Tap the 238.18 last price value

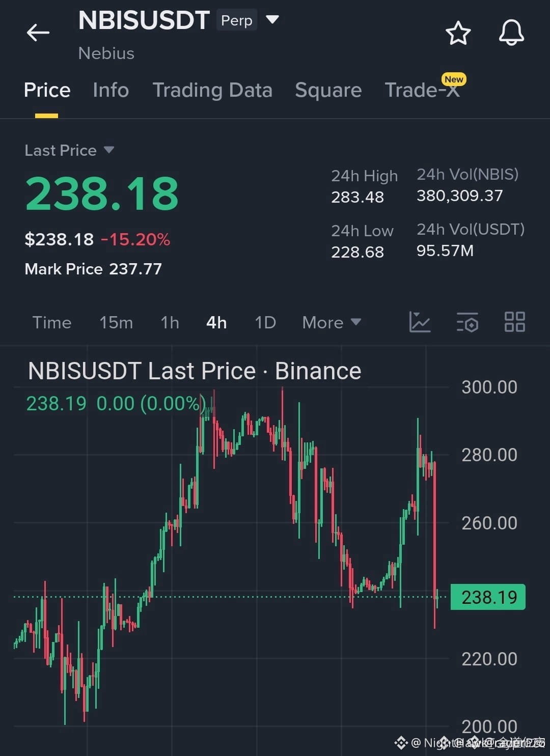click(102, 193)
